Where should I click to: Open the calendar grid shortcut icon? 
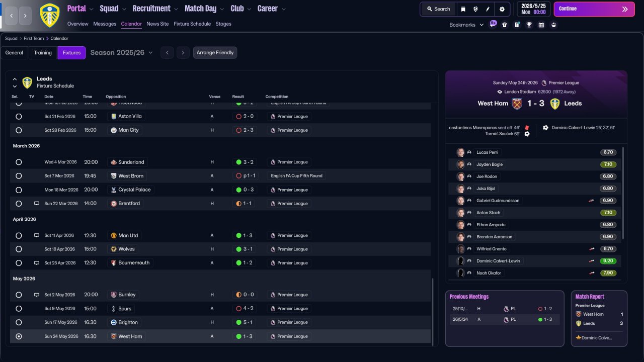click(541, 25)
